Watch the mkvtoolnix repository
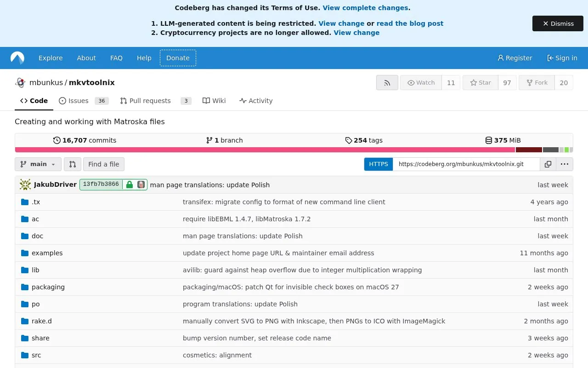Image resolution: width=588 pixels, height=368 pixels. tap(421, 83)
